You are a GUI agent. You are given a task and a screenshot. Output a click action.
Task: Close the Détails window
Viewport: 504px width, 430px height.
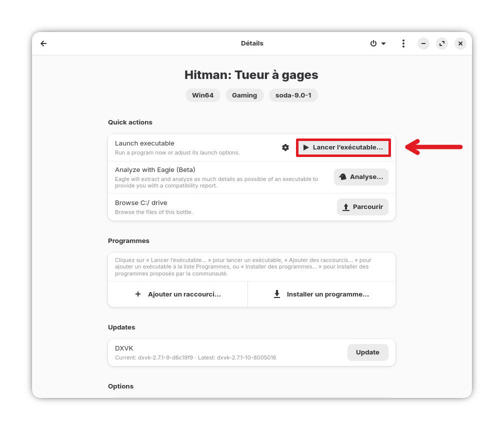pyautogui.click(x=460, y=43)
